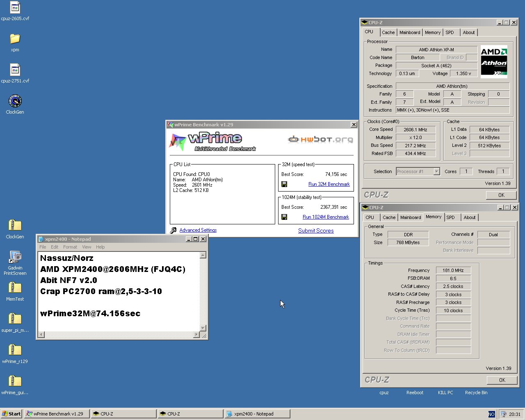Click the Notepad title bar icon

(41, 239)
